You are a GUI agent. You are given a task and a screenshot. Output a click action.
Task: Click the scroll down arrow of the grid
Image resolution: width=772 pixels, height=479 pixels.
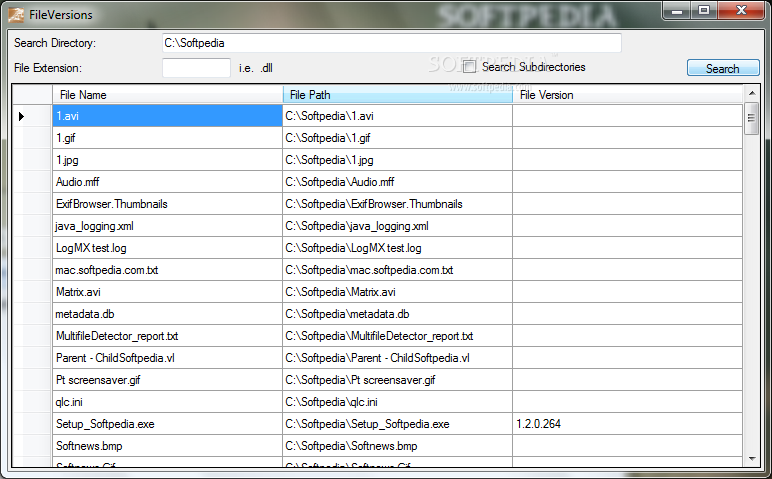(x=751, y=459)
